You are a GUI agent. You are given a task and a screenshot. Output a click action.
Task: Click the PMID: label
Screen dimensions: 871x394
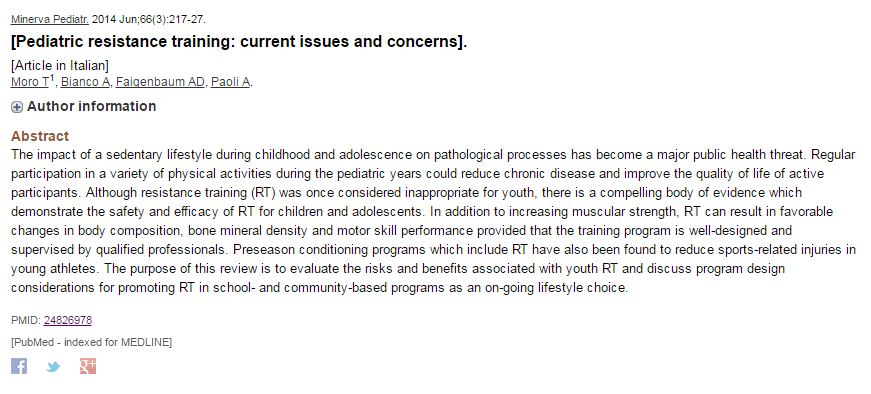pos(26,321)
